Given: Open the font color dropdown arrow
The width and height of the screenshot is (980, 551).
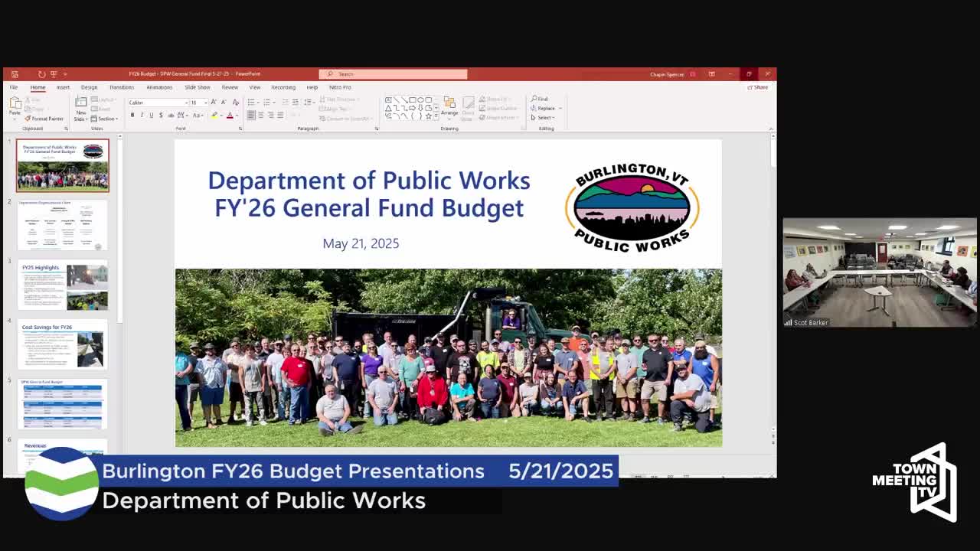Looking at the screenshot, I should click(236, 116).
